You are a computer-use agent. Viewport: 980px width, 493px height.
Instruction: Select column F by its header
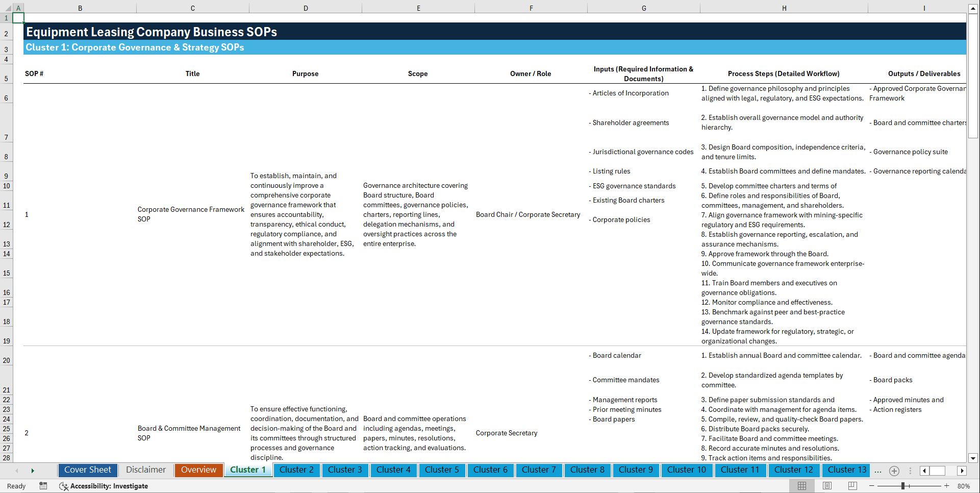531,8
